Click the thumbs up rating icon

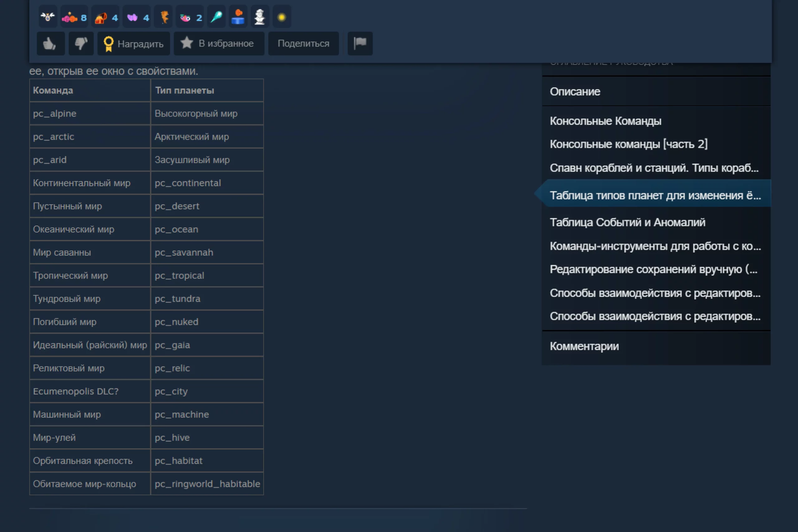50,43
